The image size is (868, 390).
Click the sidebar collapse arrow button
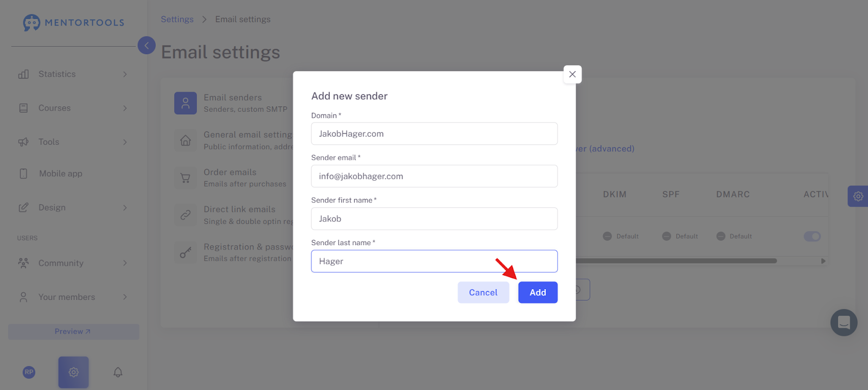click(146, 45)
